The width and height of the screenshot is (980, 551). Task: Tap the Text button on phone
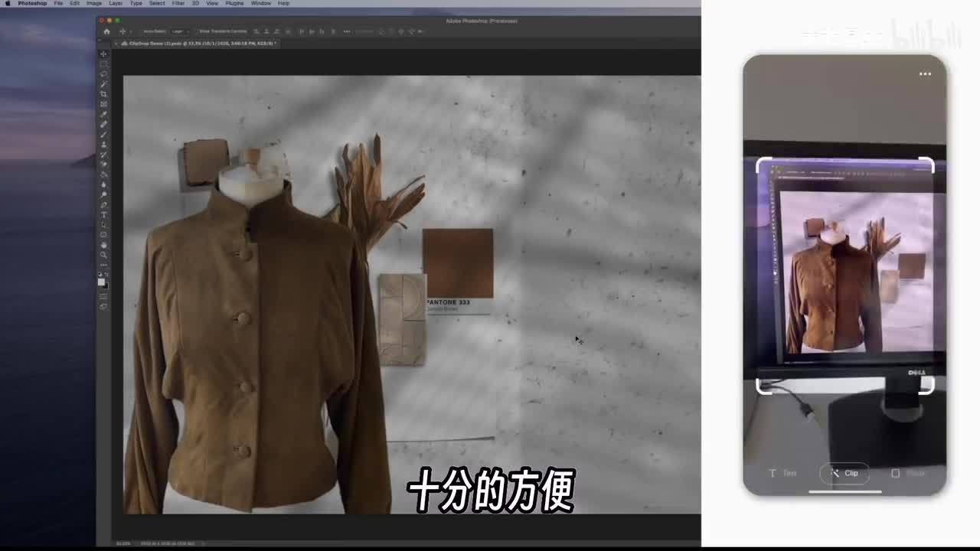pos(782,473)
